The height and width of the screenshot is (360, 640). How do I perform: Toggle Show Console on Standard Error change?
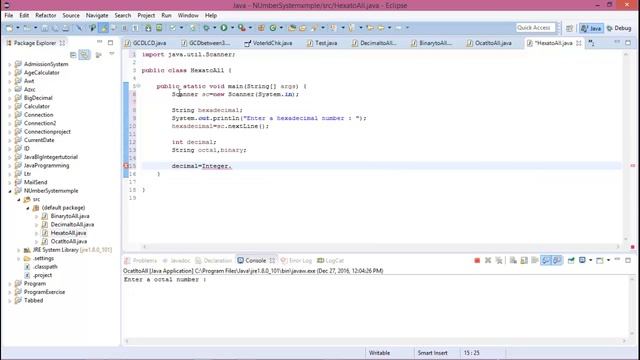pyautogui.click(x=558, y=260)
